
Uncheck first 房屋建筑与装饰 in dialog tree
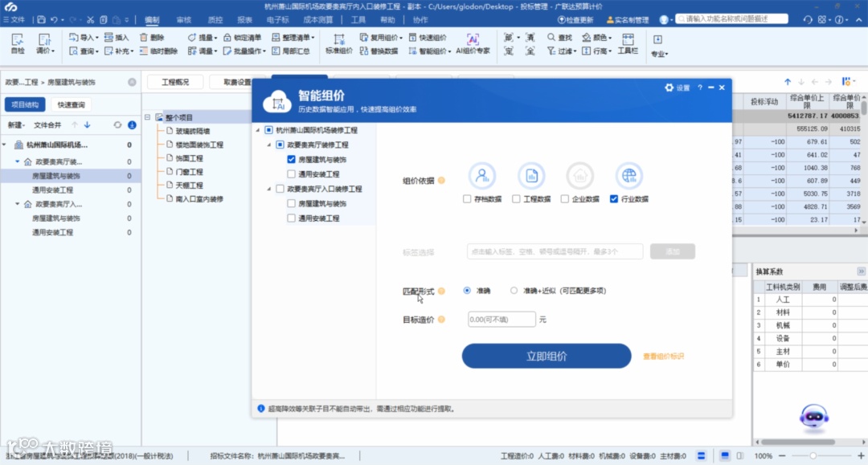point(291,159)
